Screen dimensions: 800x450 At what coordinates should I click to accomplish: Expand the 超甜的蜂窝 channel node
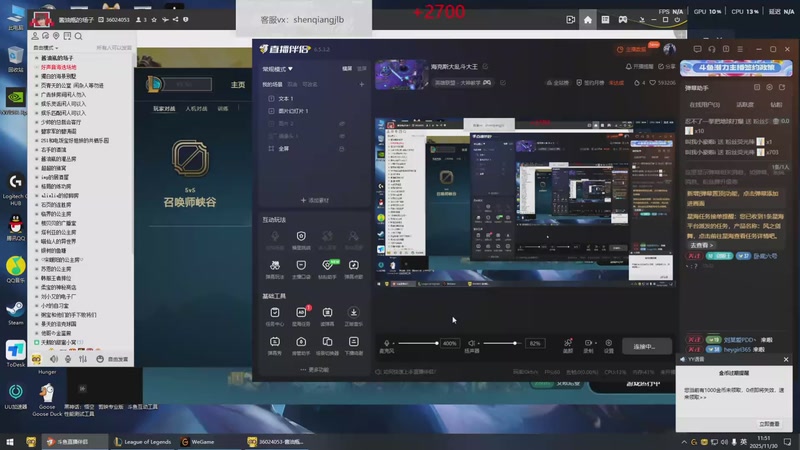(37, 168)
